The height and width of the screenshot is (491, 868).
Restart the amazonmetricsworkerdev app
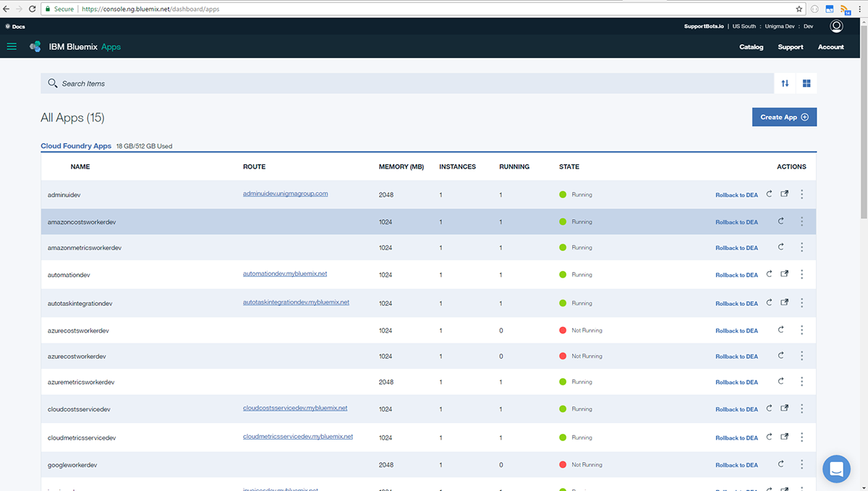pos(780,247)
